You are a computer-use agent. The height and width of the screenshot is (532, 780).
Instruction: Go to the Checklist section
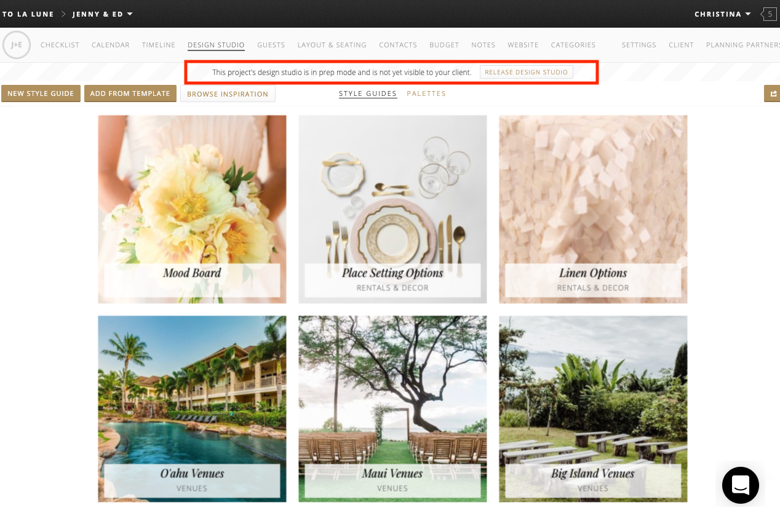(x=60, y=45)
